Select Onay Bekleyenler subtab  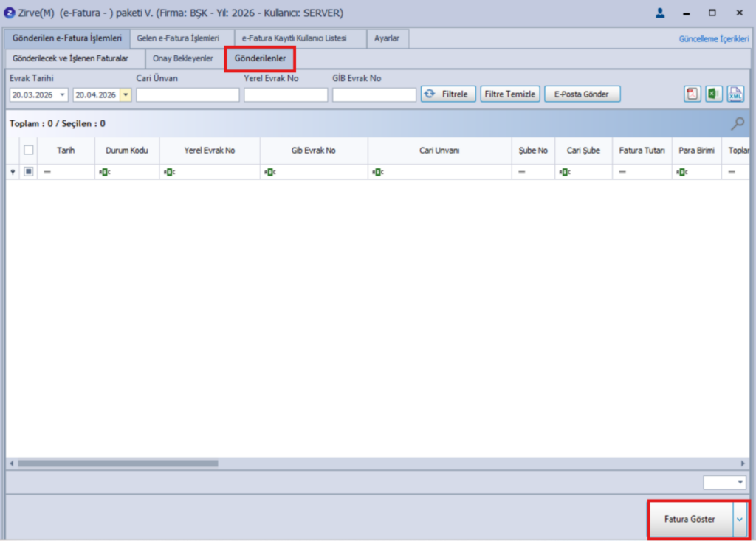pyautogui.click(x=183, y=58)
